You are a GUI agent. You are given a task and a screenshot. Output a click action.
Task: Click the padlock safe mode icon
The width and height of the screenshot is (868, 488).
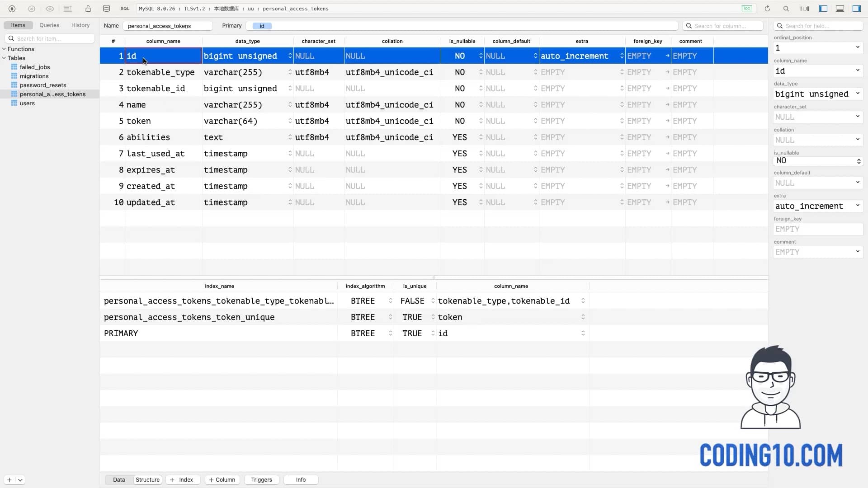pyautogui.click(x=88, y=9)
